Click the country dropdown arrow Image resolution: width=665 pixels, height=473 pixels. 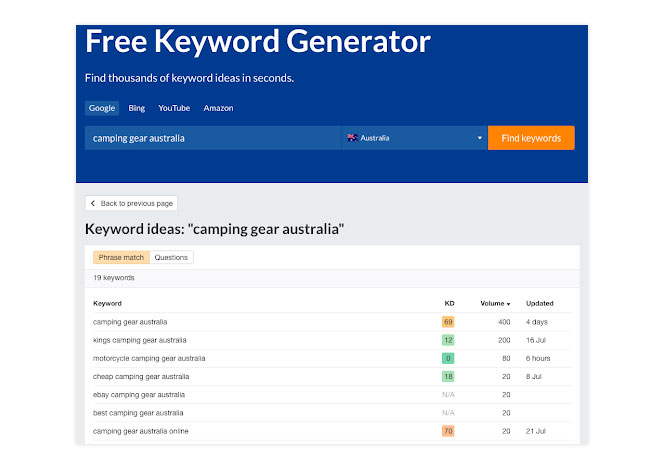click(480, 138)
